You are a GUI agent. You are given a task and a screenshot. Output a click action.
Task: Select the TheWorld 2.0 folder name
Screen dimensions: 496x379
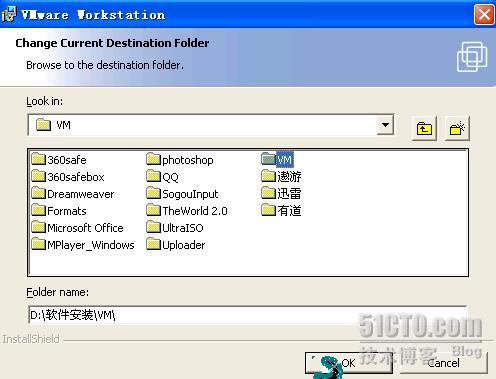(195, 211)
